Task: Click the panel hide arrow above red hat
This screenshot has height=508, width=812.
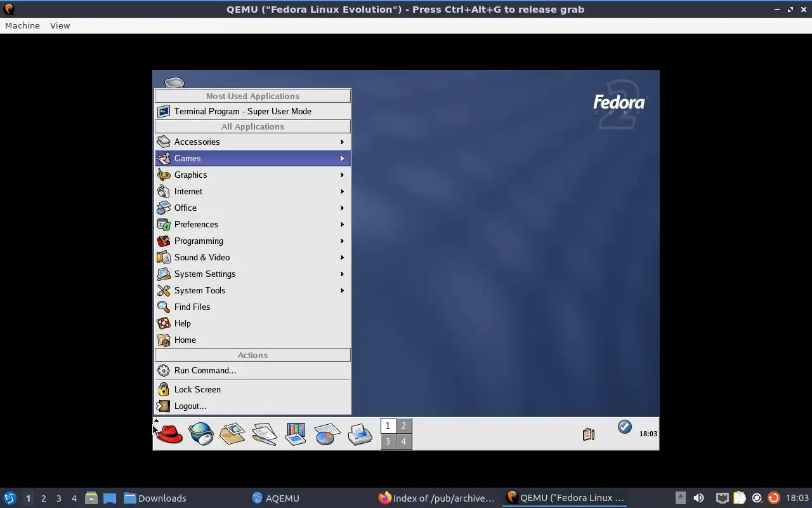Action: (156, 420)
